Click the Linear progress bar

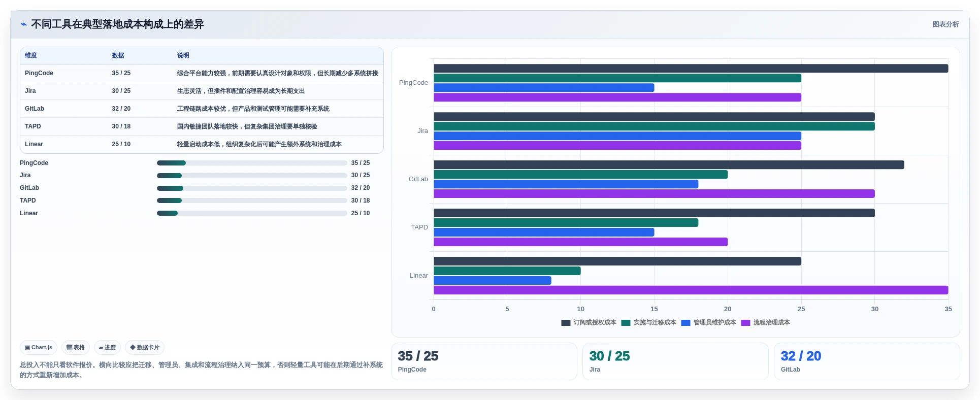(252, 213)
